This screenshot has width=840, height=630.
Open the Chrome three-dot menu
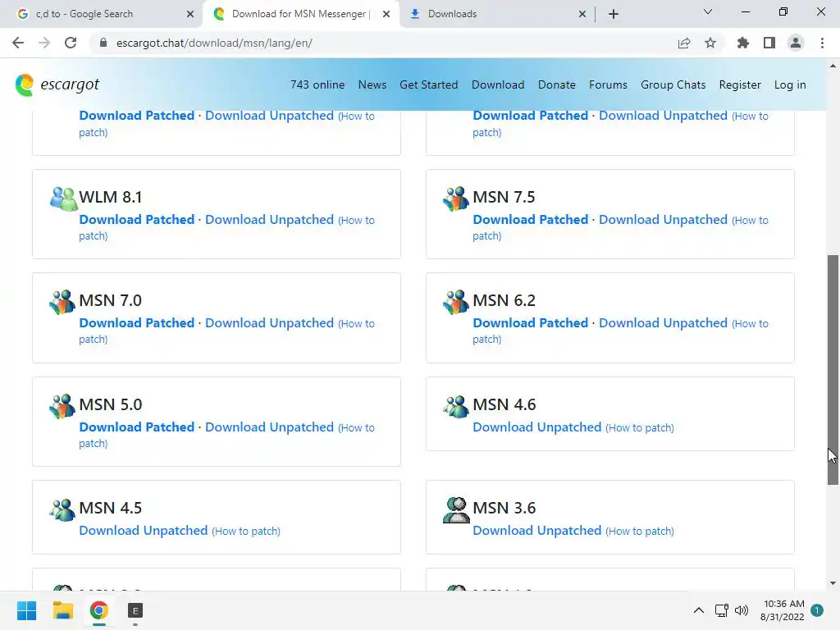click(822, 43)
